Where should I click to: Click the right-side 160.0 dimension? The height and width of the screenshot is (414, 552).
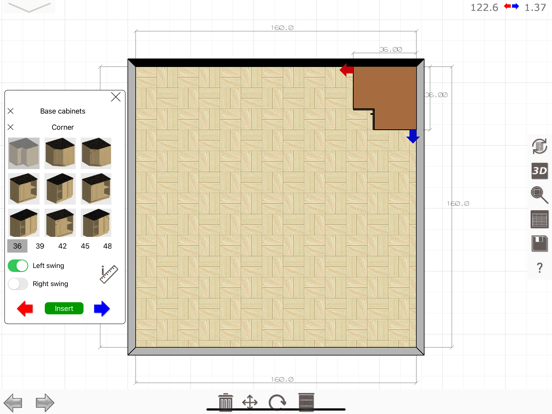click(x=458, y=203)
